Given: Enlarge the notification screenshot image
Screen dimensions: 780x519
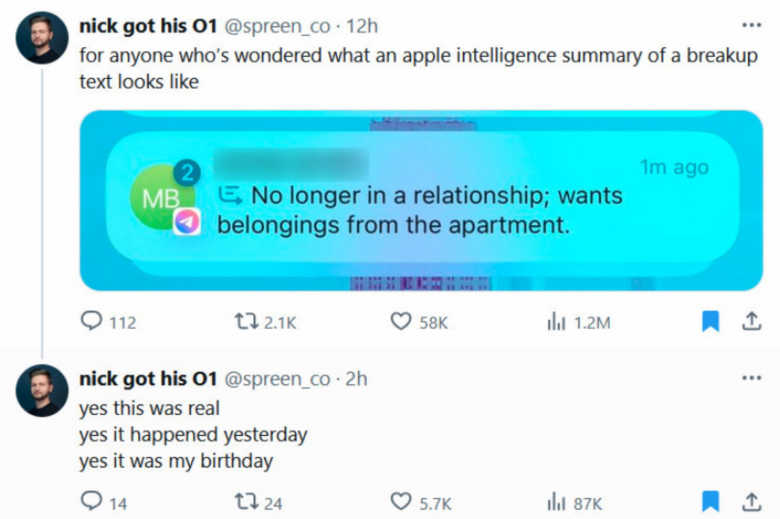Looking at the screenshot, I should tap(421, 200).
